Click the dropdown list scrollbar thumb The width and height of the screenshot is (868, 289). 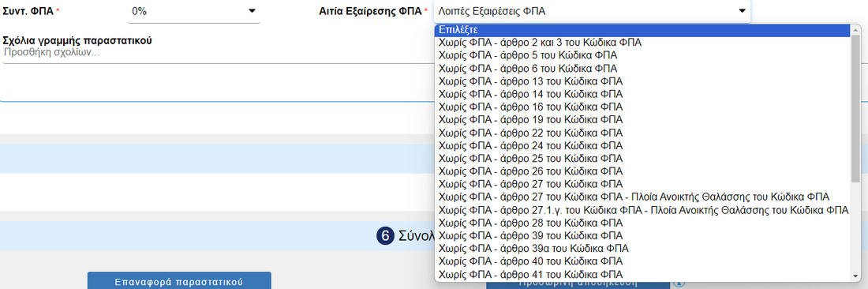click(856, 108)
